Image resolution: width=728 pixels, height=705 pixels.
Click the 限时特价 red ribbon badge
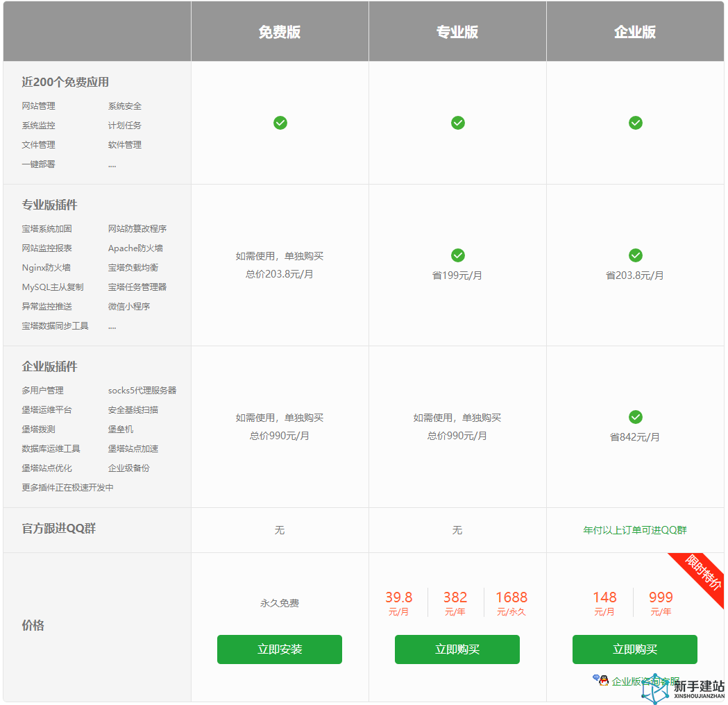coord(702,574)
